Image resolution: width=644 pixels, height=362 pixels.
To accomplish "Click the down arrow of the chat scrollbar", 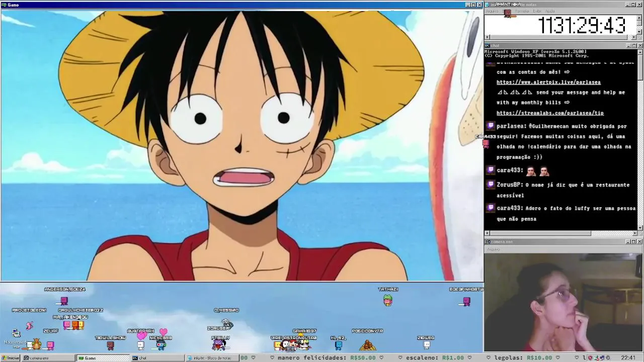I will [640, 228].
